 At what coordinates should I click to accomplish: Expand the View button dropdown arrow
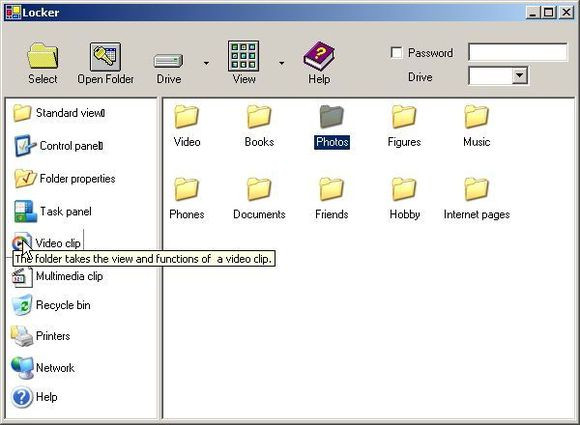[281, 63]
